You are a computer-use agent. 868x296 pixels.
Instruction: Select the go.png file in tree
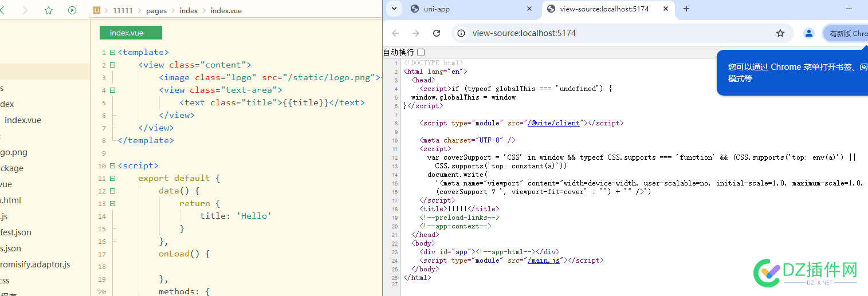pos(14,152)
